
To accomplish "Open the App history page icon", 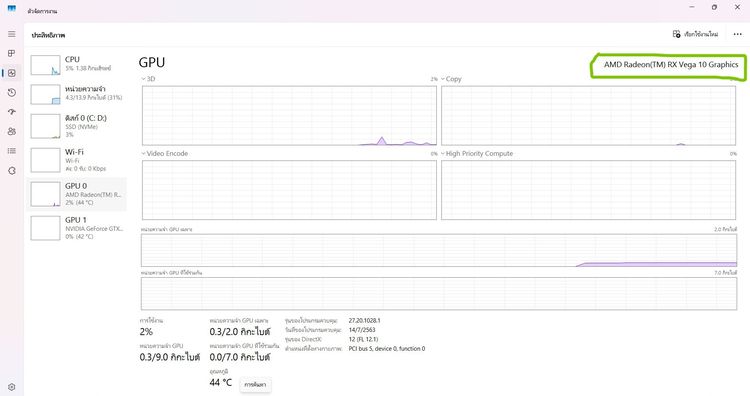I will pyautogui.click(x=11, y=92).
